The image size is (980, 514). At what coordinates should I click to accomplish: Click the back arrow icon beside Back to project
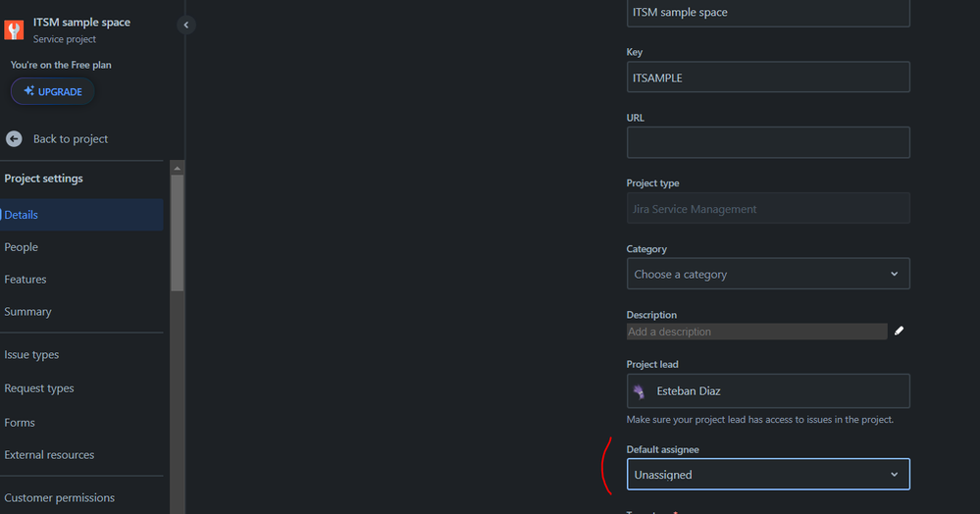14,139
